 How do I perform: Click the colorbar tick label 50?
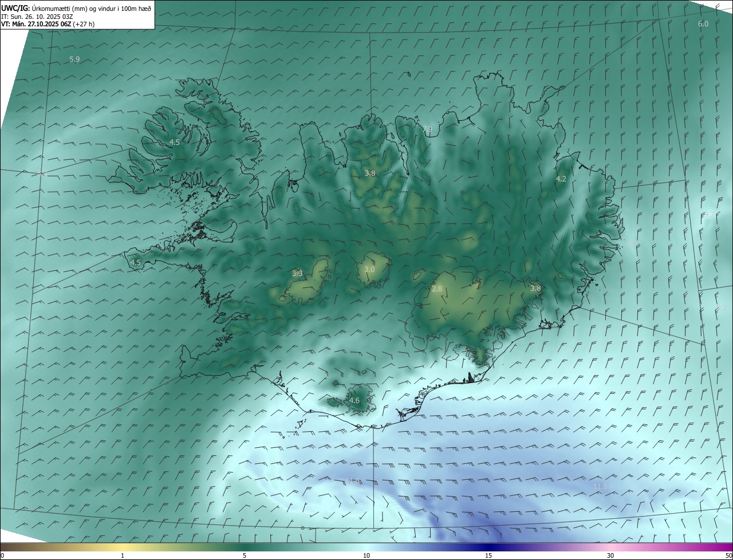pyautogui.click(x=728, y=555)
